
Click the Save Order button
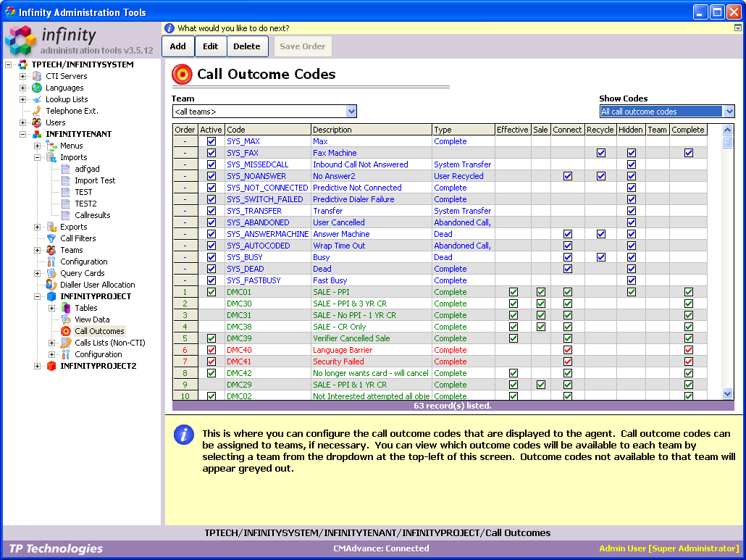coord(303,46)
